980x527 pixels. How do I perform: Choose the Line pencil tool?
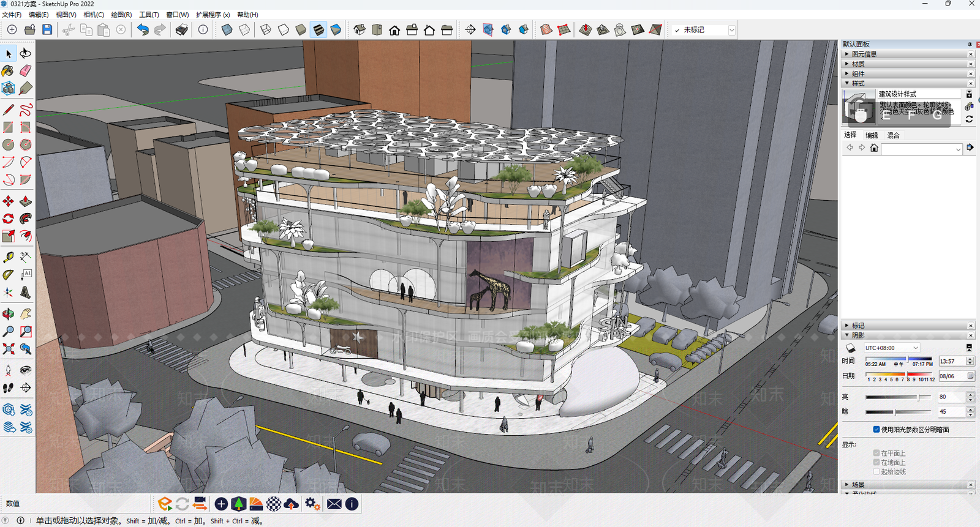9,110
